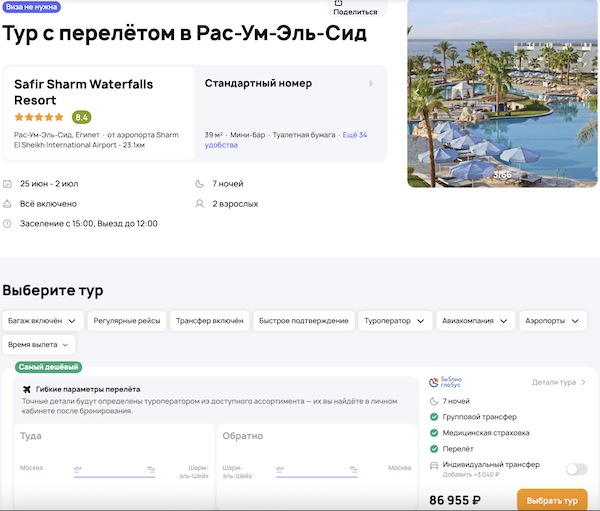Image resolution: width=600 pixels, height=511 pixels.
Task: Enable the Индивидуальный трансфер toggle
Action: [x=576, y=468]
